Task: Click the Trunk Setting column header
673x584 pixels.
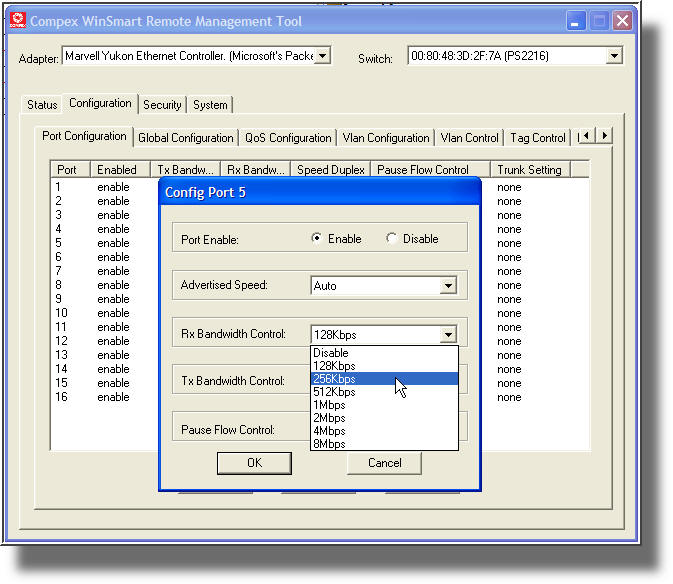Action: [x=531, y=169]
